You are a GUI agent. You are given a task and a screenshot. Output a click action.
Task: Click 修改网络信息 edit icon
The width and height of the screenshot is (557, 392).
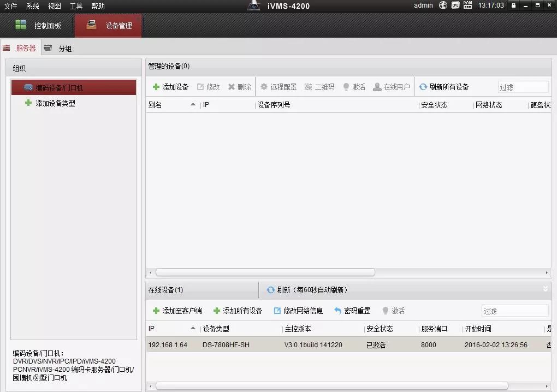(x=277, y=311)
